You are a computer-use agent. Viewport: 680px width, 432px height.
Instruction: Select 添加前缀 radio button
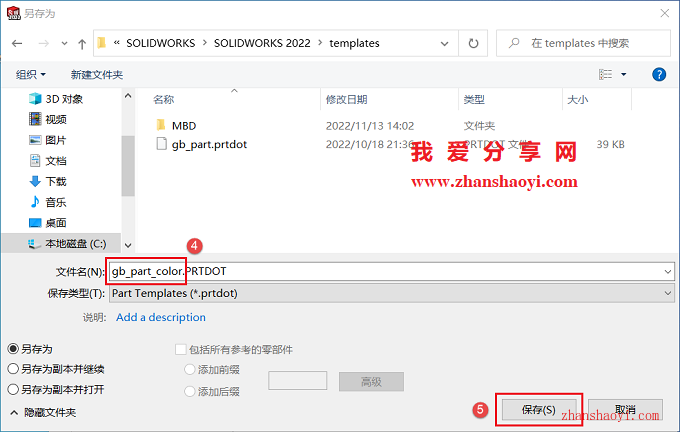coord(190,370)
